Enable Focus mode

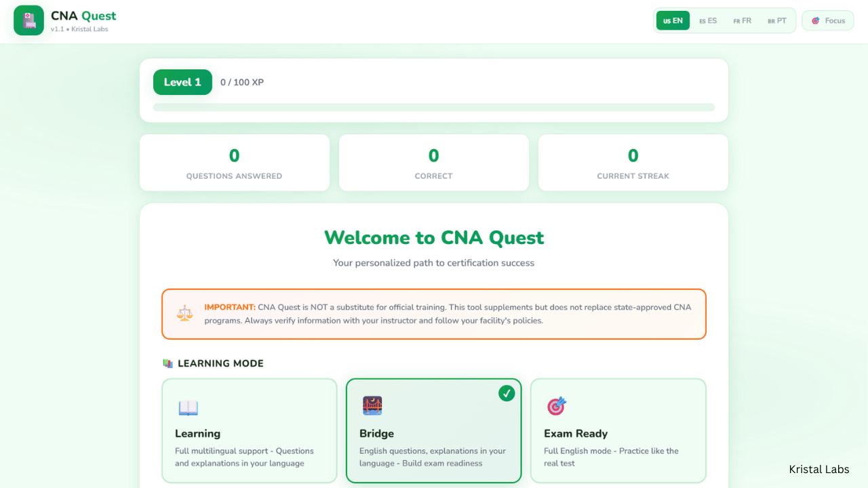click(827, 21)
